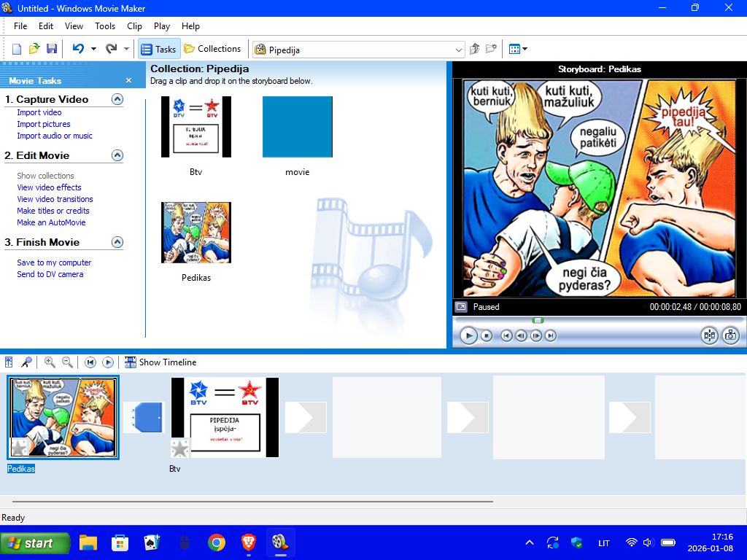This screenshot has height=560, width=747.
Task: Open the Views dropdown in the toolbar
Action: tap(518, 49)
